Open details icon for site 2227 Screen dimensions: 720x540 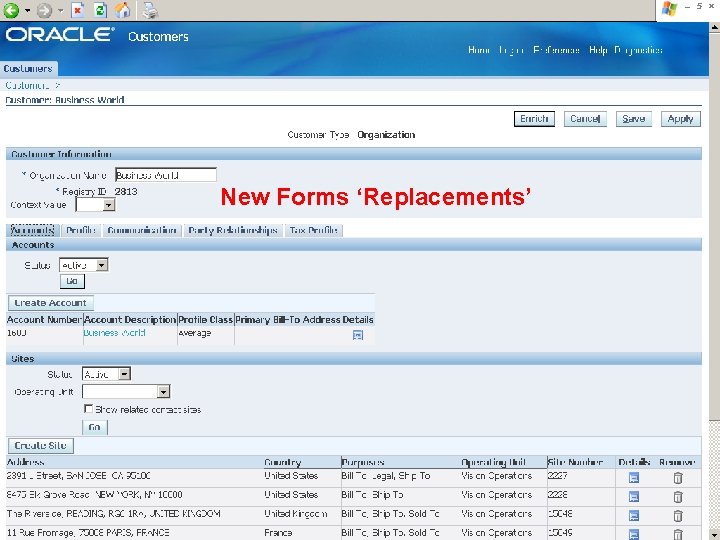634,478
